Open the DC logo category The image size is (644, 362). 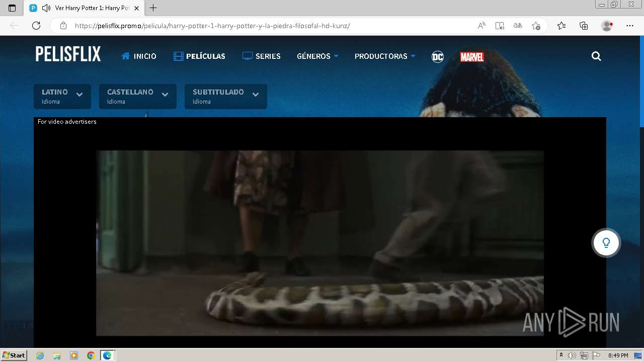(x=438, y=57)
